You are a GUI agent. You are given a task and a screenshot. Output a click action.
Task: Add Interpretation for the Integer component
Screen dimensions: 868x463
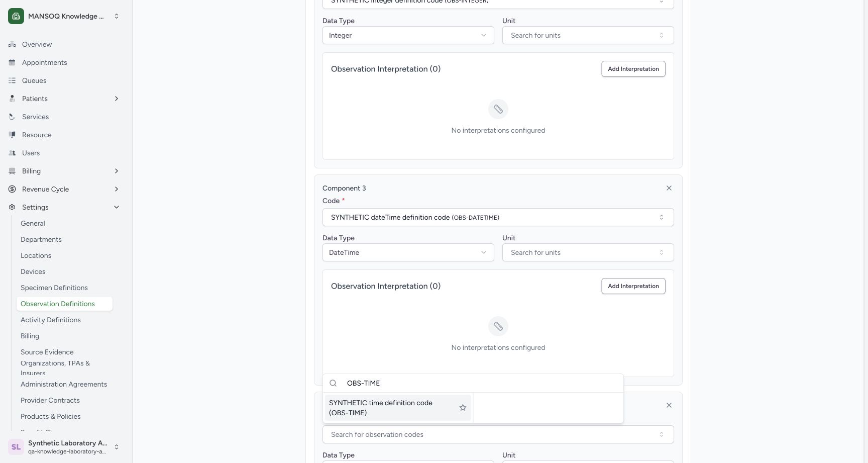633,69
